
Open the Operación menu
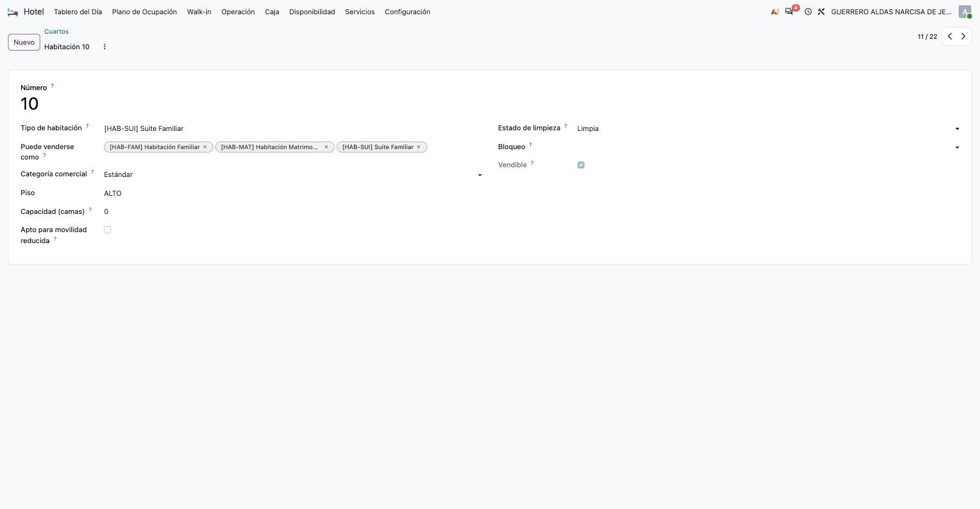[238, 12]
